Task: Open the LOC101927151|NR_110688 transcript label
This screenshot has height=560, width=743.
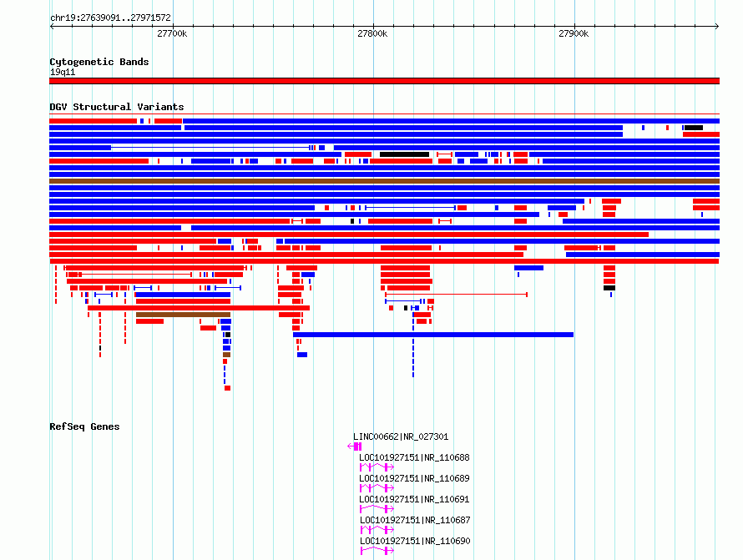Action: point(415,457)
